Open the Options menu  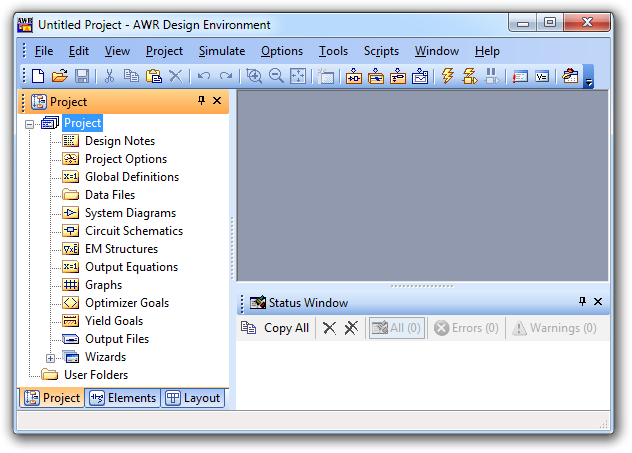point(282,51)
